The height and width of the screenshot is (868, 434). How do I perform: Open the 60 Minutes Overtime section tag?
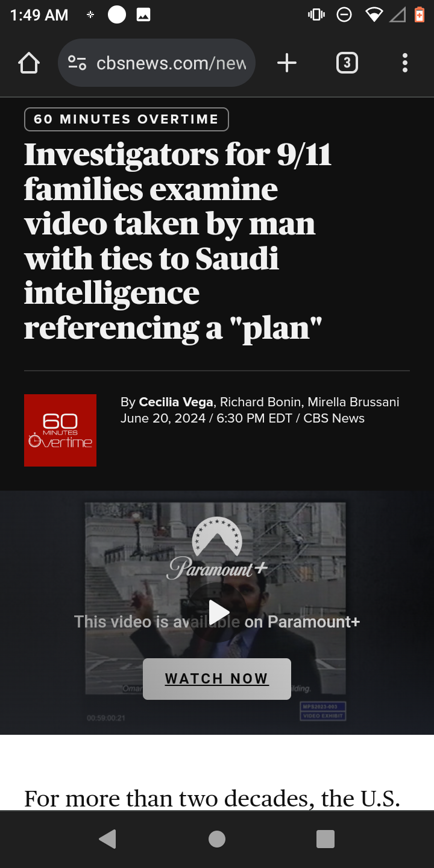(127, 119)
